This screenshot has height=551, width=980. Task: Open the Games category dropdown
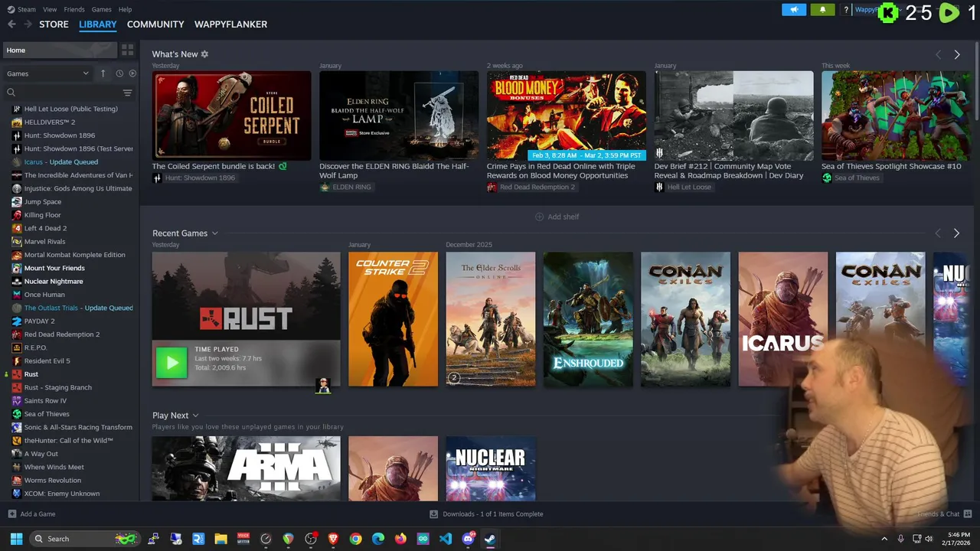[x=48, y=73]
